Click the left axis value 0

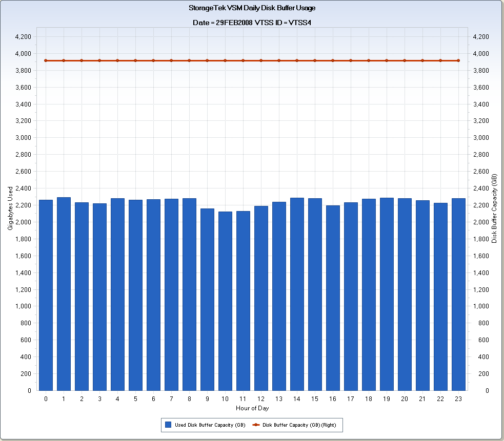29,391
